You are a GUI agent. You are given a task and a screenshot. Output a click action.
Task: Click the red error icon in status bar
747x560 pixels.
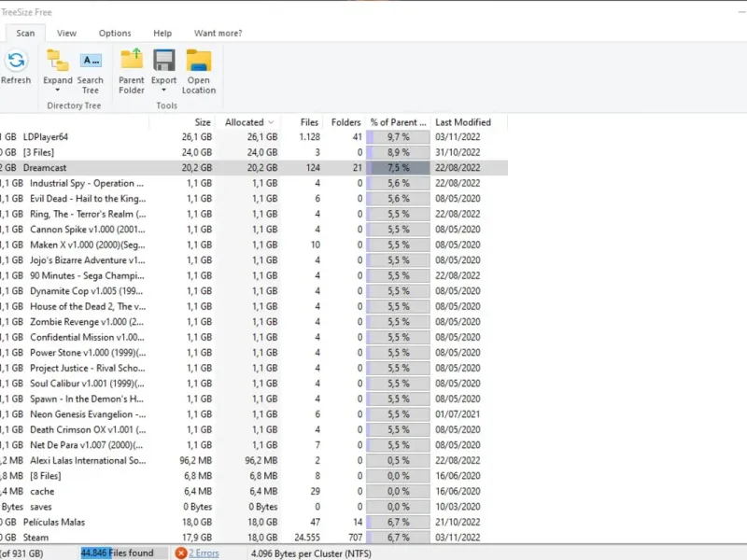coord(180,553)
